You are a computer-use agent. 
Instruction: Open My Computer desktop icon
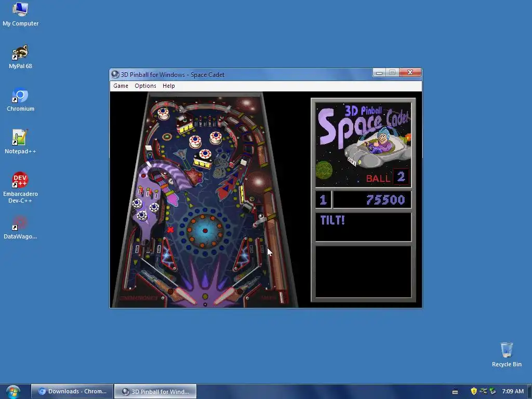[x=20, y=15]
